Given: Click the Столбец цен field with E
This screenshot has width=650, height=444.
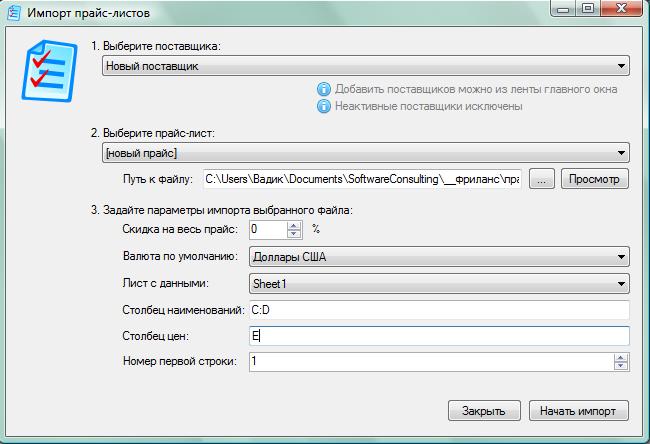Looking at the screenshot, I should tap(439, 336).
